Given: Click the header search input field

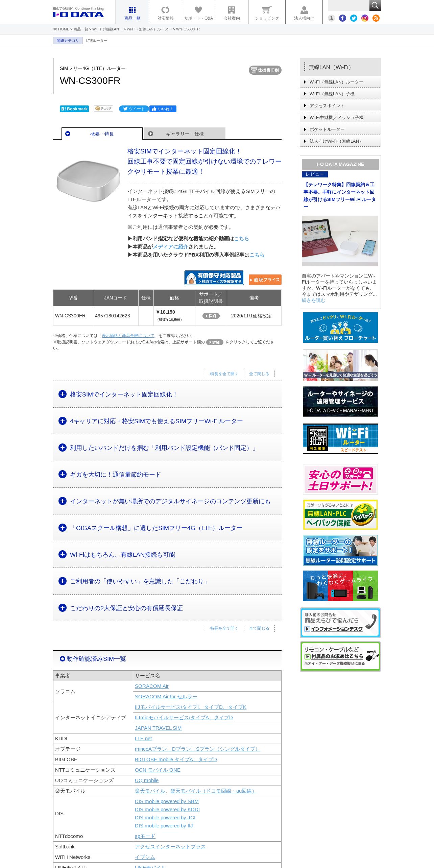Looking at the screenshot, I should click(x=348, y=5).
